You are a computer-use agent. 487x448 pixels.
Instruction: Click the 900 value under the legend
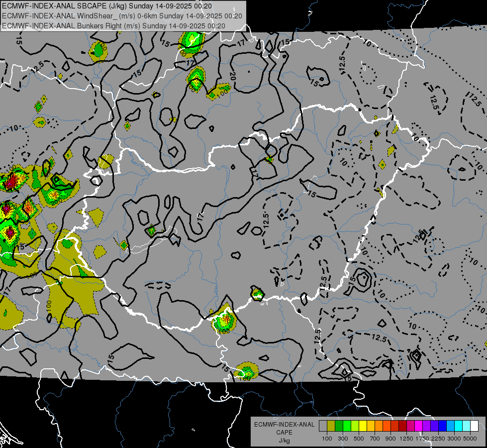(390, 439)
